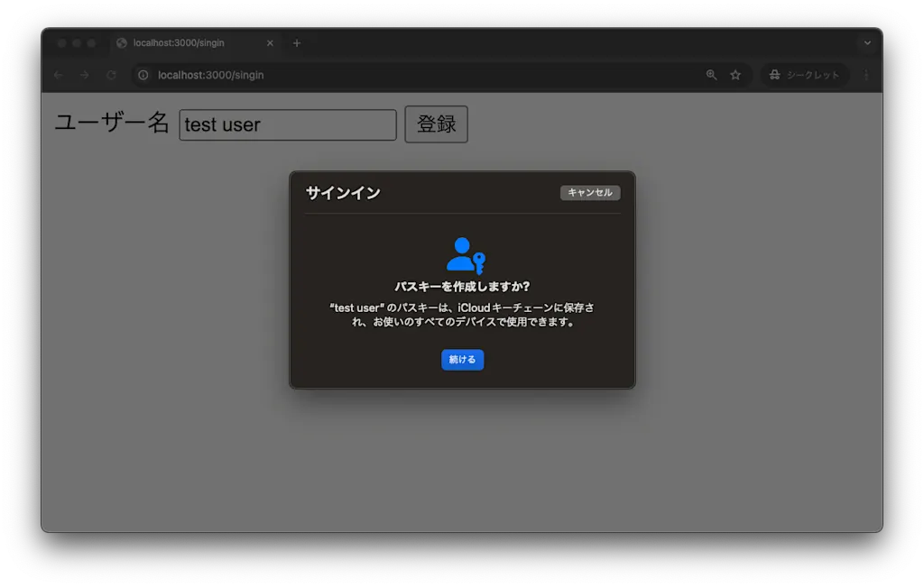The width and height of the screenshot is (924, 587).
Task: Go forward with browser forward arrow
Action: tap(84, 75)
